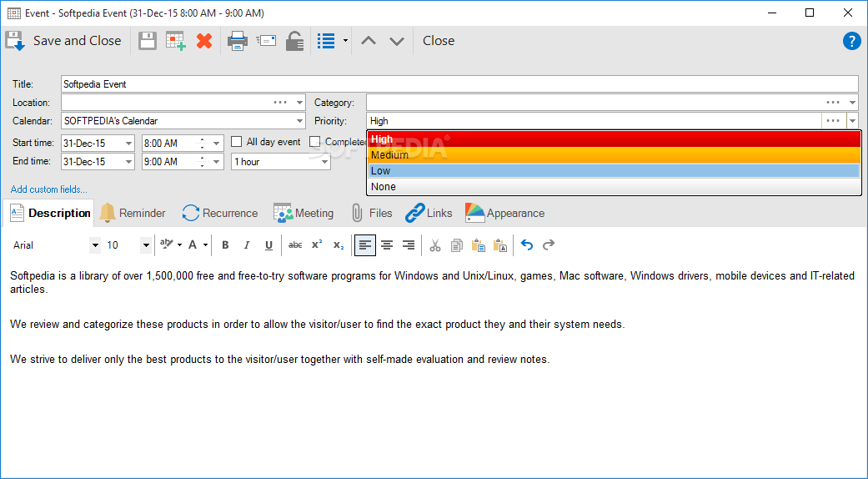Redo last action

[549, 245]
